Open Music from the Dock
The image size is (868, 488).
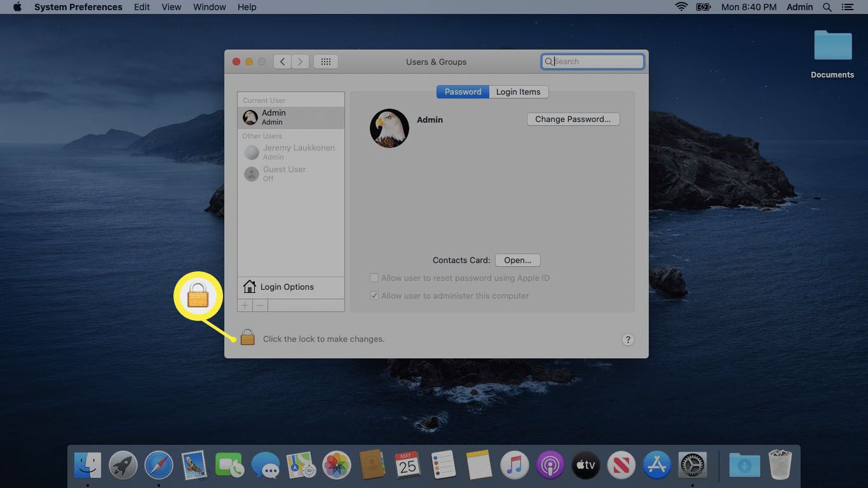[x=514, y=466]
